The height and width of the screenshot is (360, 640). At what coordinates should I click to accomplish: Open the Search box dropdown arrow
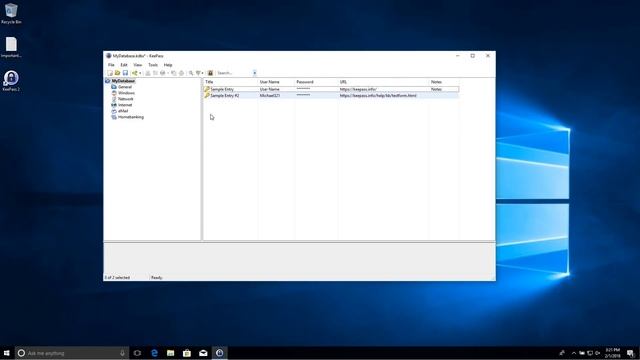point(254,73)
